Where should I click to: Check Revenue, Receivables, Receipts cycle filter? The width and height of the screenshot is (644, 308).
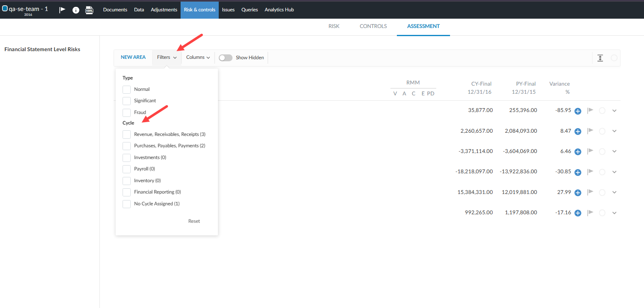pyautogui.click(x=127, y=134)
